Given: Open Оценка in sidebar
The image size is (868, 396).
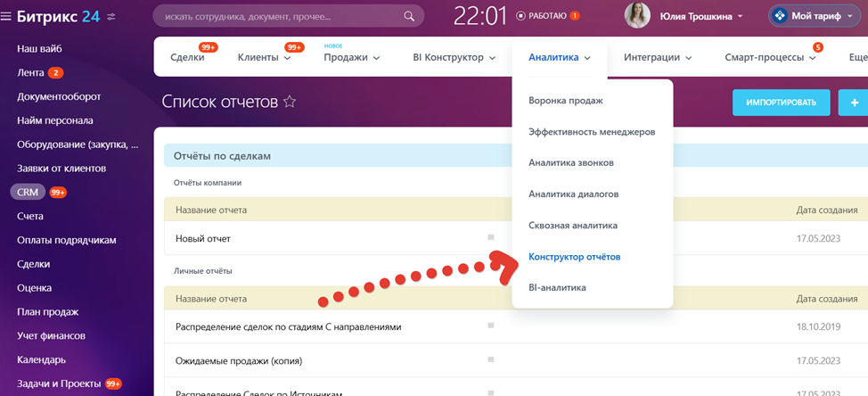Looking at the screenshot, I should coord(35,288).
